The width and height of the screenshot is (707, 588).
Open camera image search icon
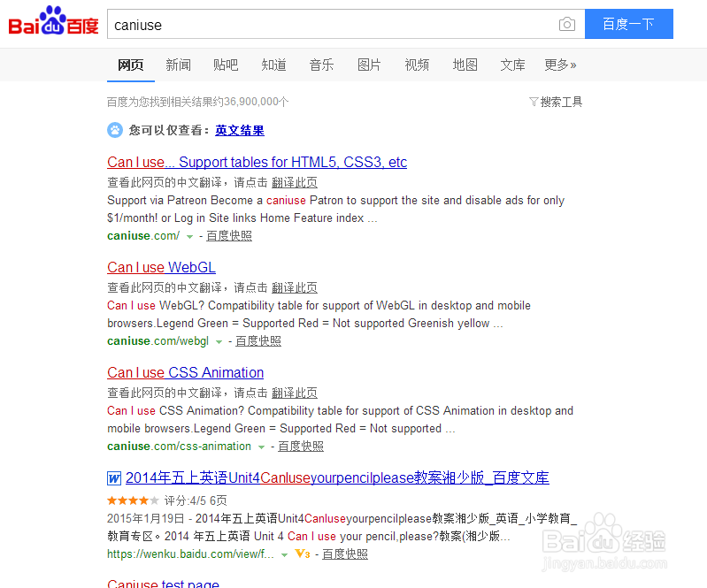pos(567,24)
